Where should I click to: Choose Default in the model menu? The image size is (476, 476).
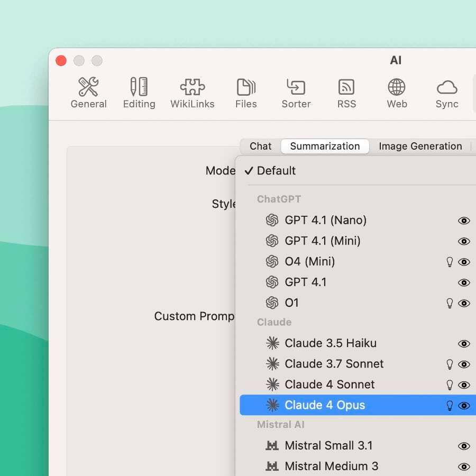tap(358, 171)
